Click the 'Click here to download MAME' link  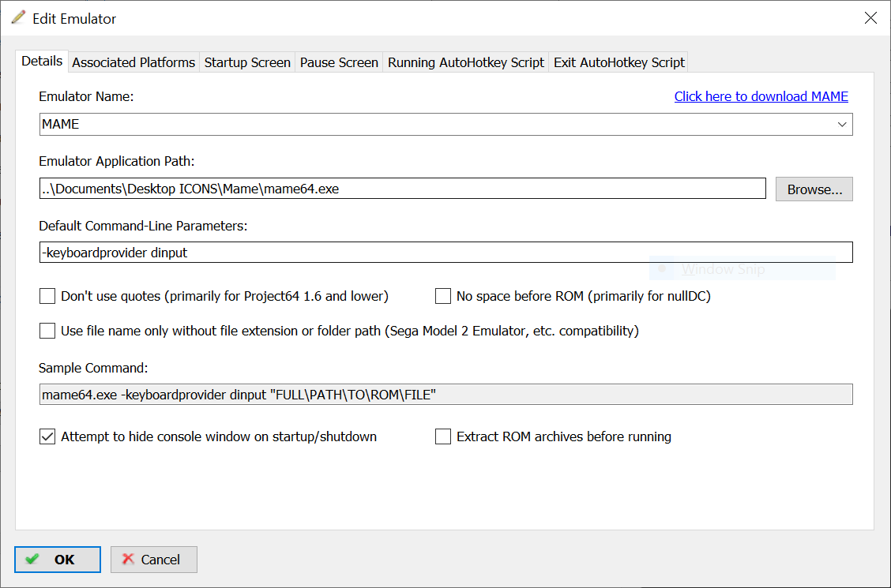coord(761,96)
